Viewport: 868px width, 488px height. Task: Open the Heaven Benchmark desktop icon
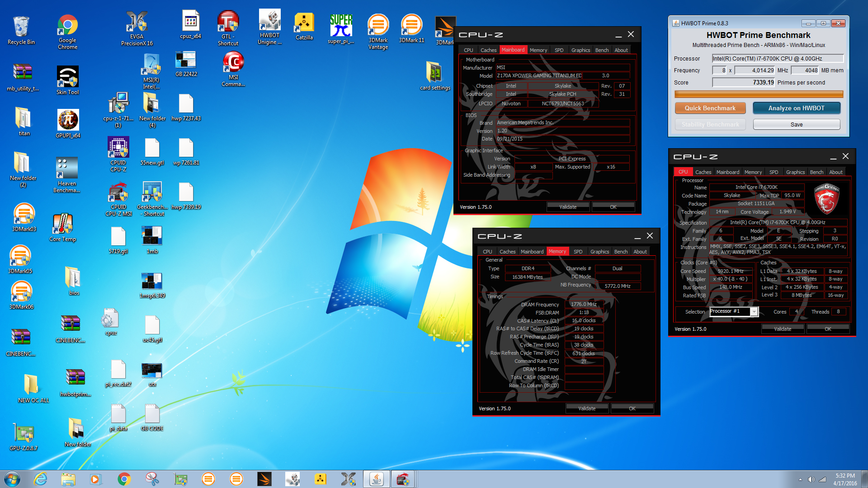(x=67, y=175)
